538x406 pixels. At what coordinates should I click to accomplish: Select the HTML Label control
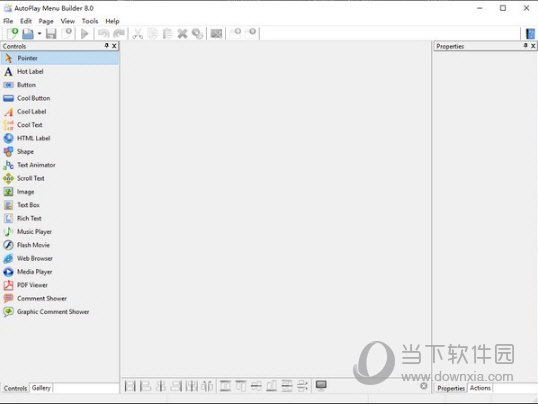(60, 139)
